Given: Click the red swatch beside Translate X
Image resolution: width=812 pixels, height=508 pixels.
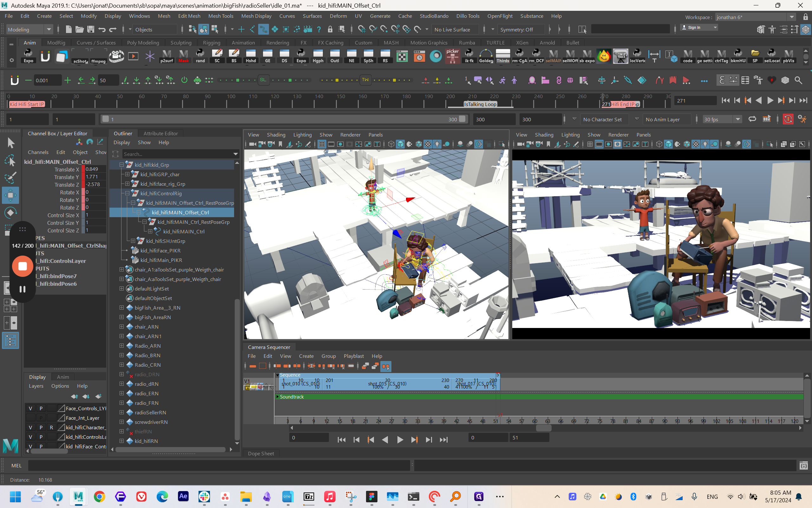Looking at the screenshot, I should [83, 169].
